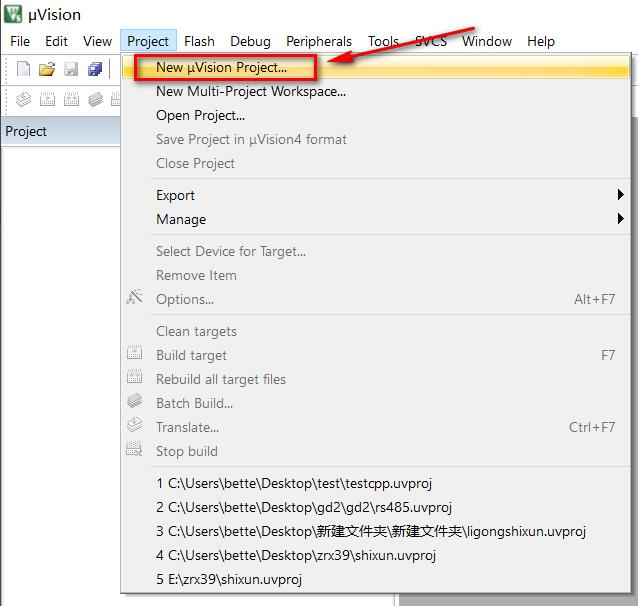Screen dimensions: 638x606
Task: Click the Project panel header
Action: tap(26, 131)
